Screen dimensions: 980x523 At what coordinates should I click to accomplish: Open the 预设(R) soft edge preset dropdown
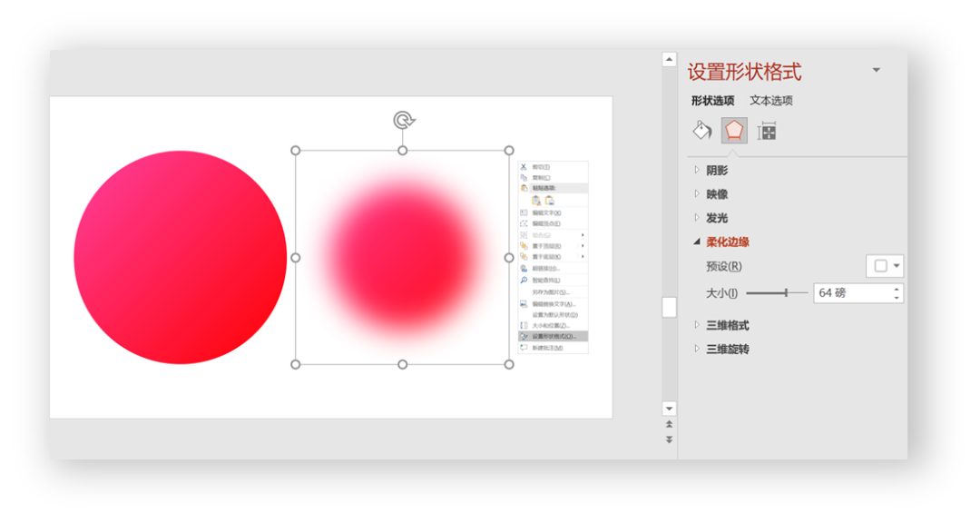(x=885, y=266)
